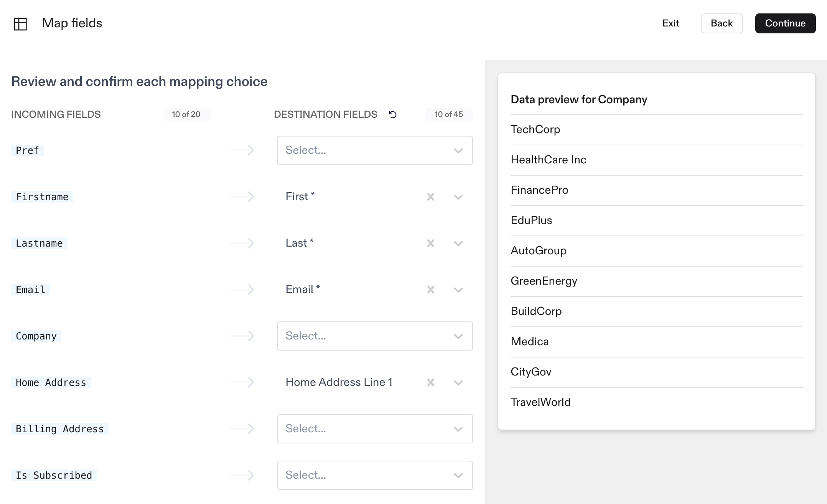Select the Billing Address incoming field tag

pos(60,429)
